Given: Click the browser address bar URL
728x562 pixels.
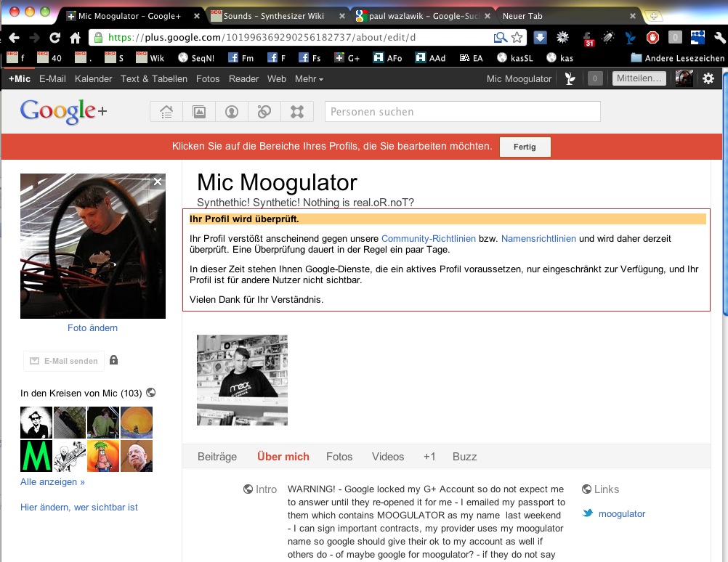Looking at the screenshot, I should 262,38.
